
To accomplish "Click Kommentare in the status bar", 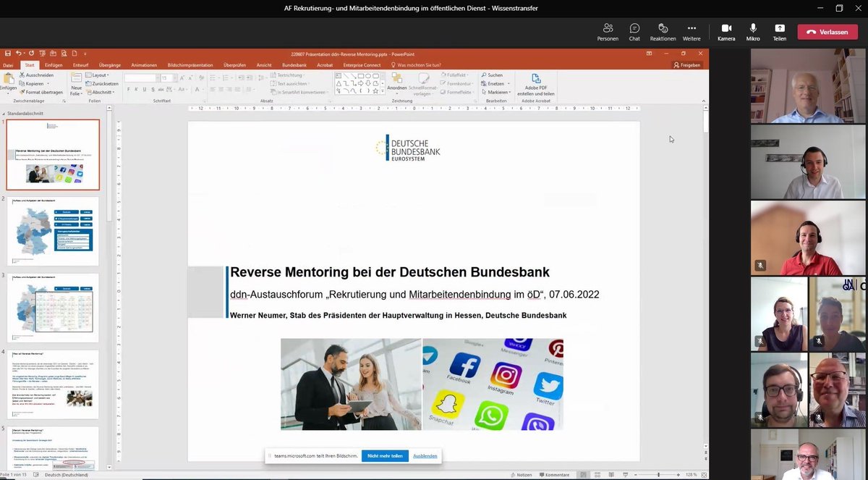I will pos(553,475).
